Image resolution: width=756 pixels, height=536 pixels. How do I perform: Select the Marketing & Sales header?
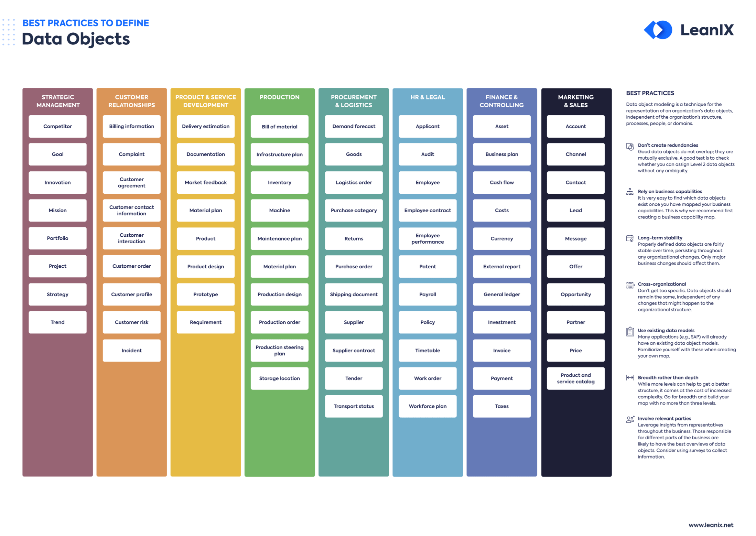[x=575, y=101]
